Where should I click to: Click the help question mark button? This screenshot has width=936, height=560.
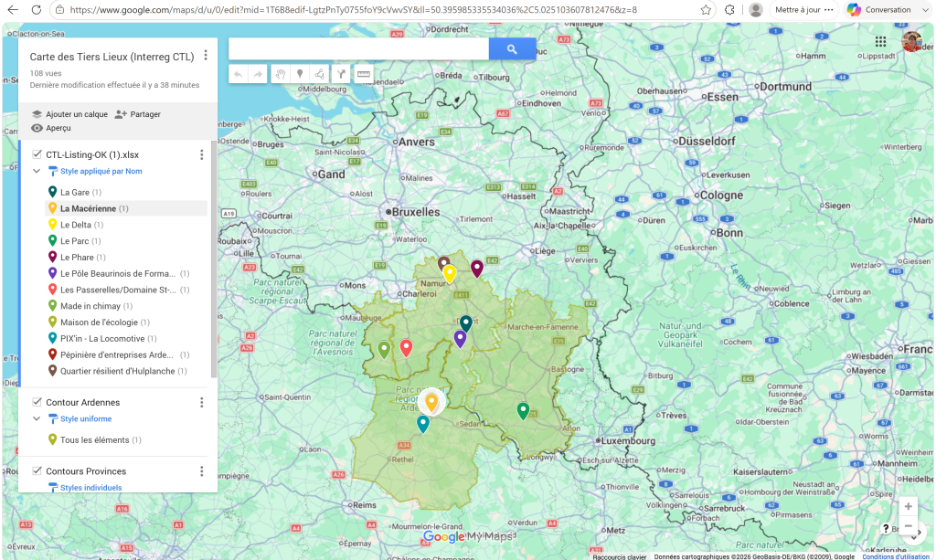886,528
